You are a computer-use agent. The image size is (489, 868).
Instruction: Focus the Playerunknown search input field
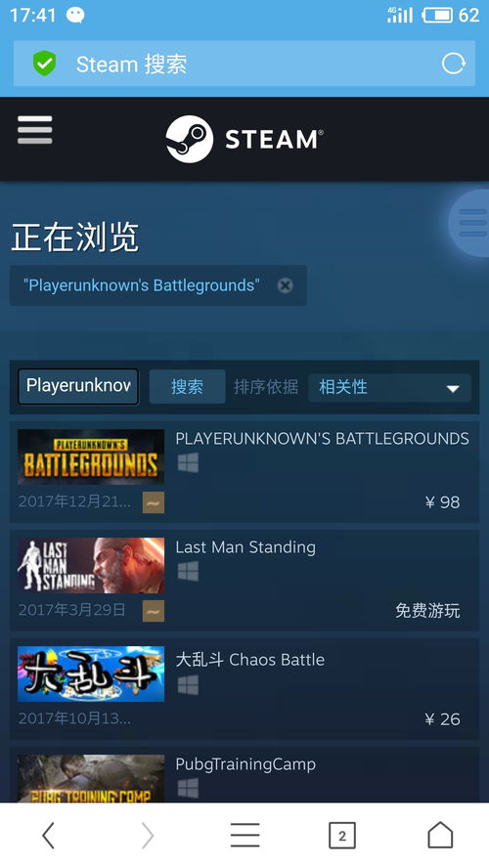(78, 386)
